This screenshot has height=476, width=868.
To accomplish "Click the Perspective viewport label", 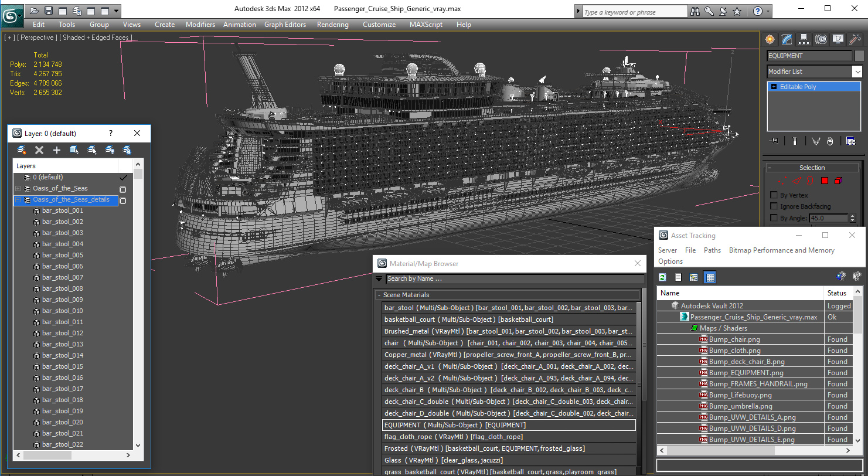I will click(38, 38).
